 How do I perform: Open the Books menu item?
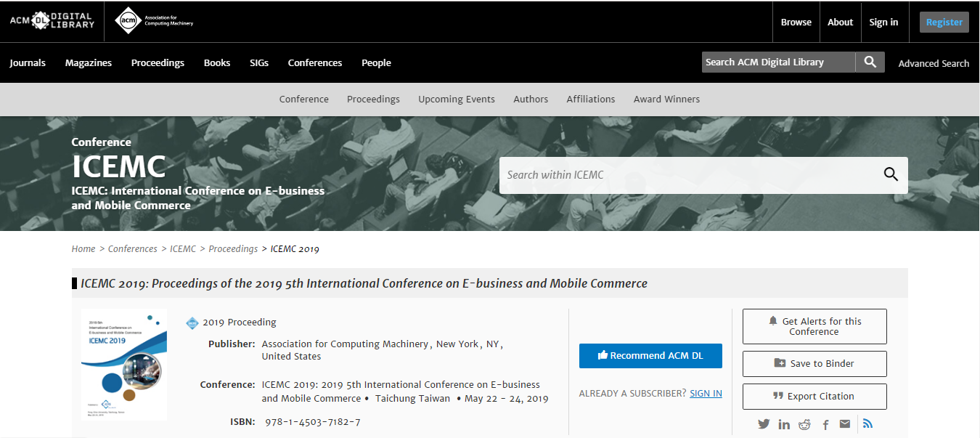(x=217, y=62)
